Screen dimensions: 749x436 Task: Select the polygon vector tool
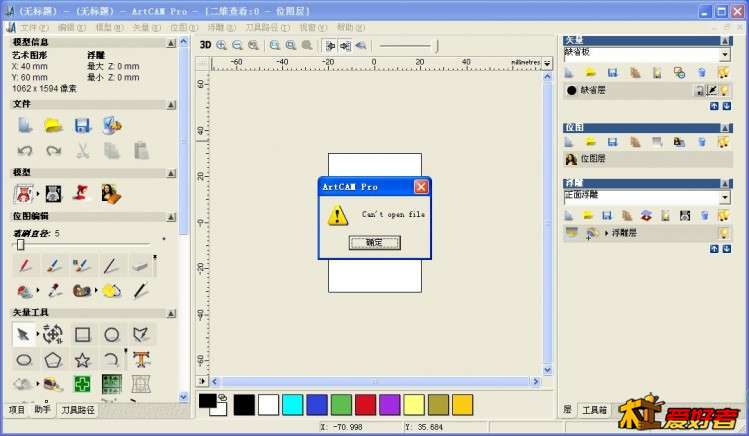(53, 360)
